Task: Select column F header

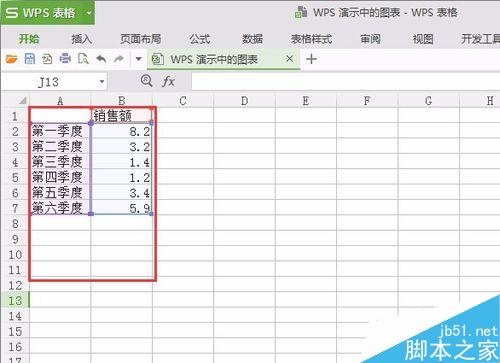Action: 367,101
